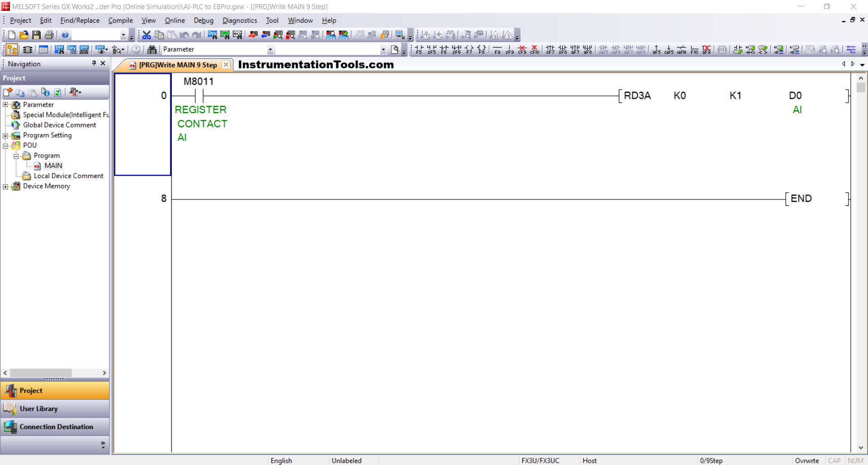Click the Write to PLC icon
Image resolution: width=868 pixels, height=465 pixels.
point(253,35)
